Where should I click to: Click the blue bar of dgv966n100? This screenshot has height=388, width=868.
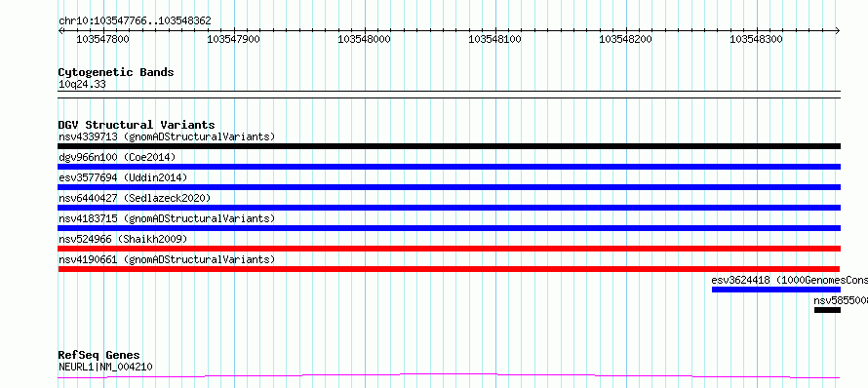(x=449, y=167)
